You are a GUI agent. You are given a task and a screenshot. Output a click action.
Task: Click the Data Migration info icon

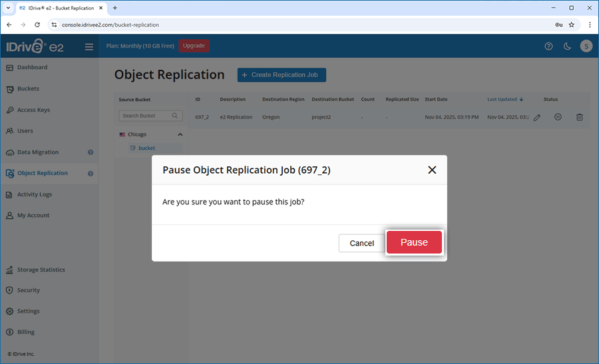pos(91,152)
